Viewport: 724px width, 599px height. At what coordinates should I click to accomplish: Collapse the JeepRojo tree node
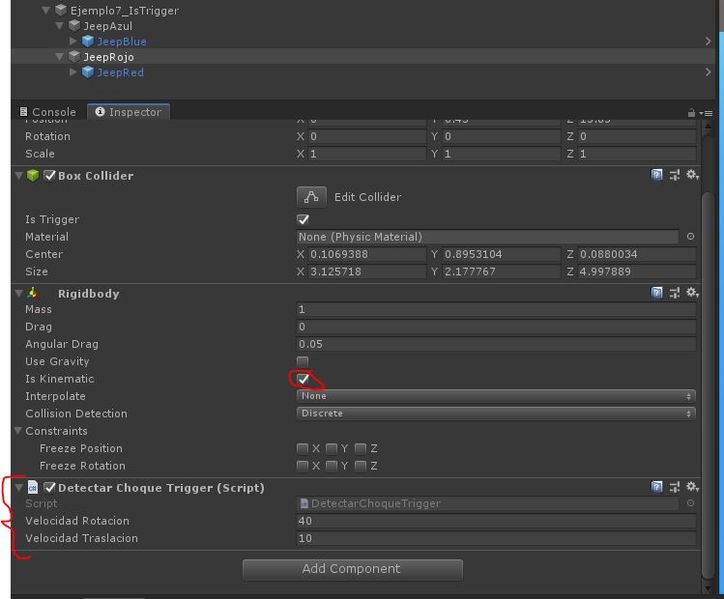tap(60, 56)
